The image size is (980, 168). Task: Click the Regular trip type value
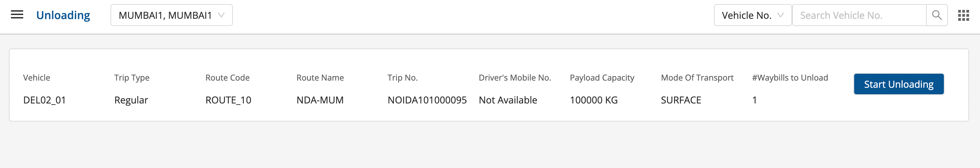pos(131,100)
